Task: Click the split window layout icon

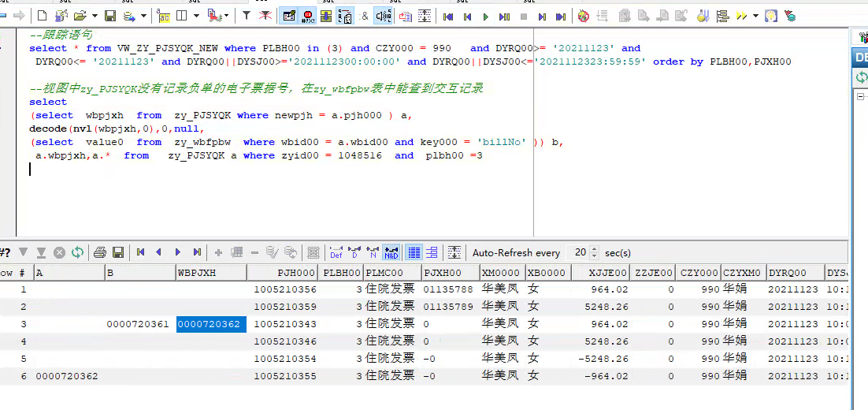Action: (181, 16)
